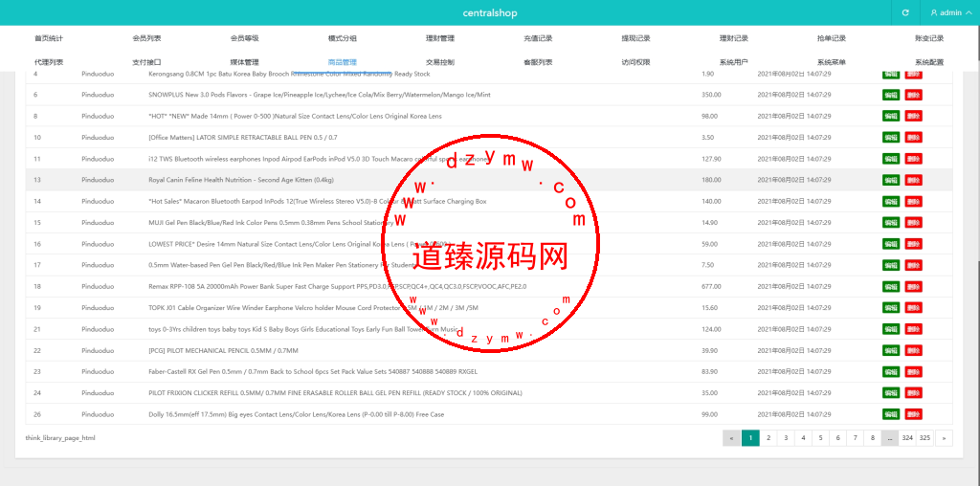
Task: Open 系统配置 menu item
Action: pyautogui.click(x=929, y=62)
